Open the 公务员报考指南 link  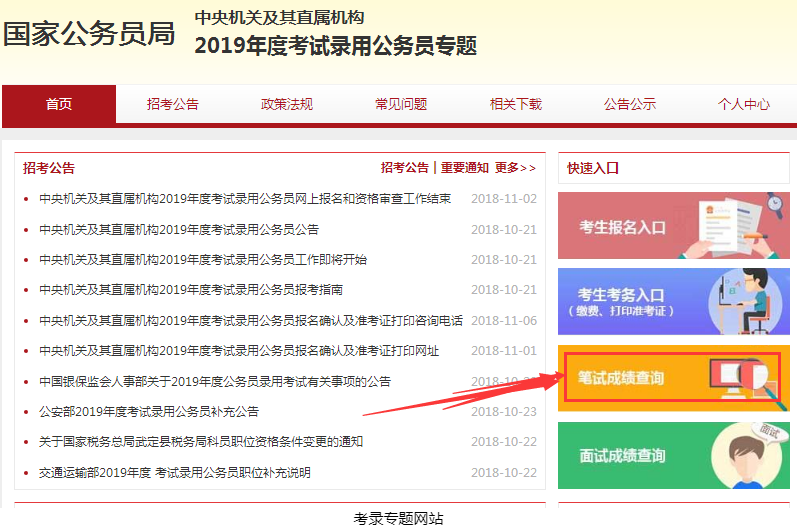pos(191,290)
